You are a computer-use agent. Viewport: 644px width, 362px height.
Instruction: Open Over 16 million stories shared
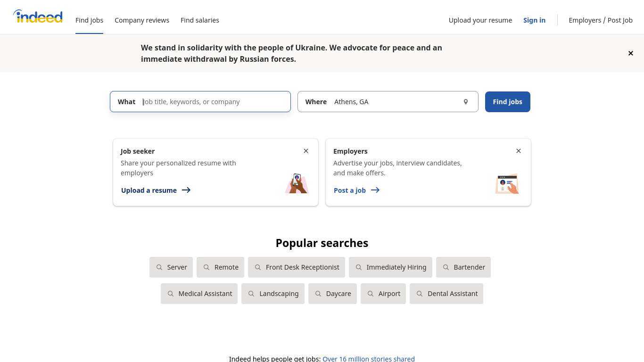[x=369, y=359]
